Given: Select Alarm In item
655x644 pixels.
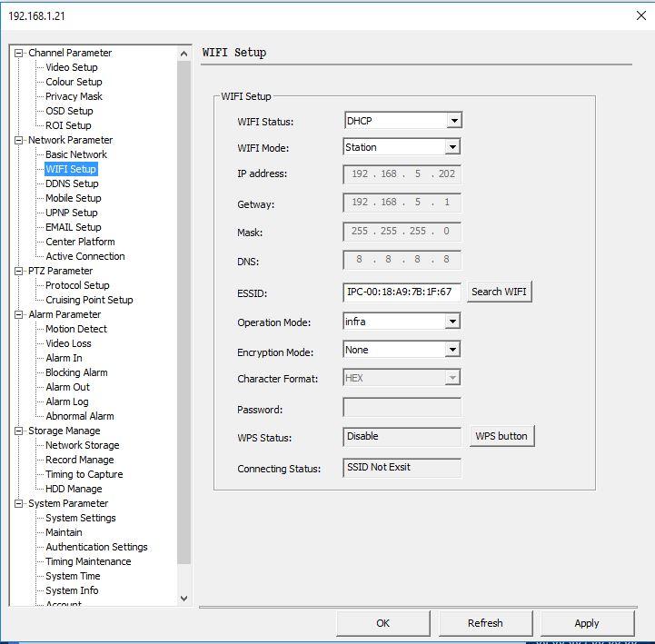Looking at the screenshot, I should 64,359.
